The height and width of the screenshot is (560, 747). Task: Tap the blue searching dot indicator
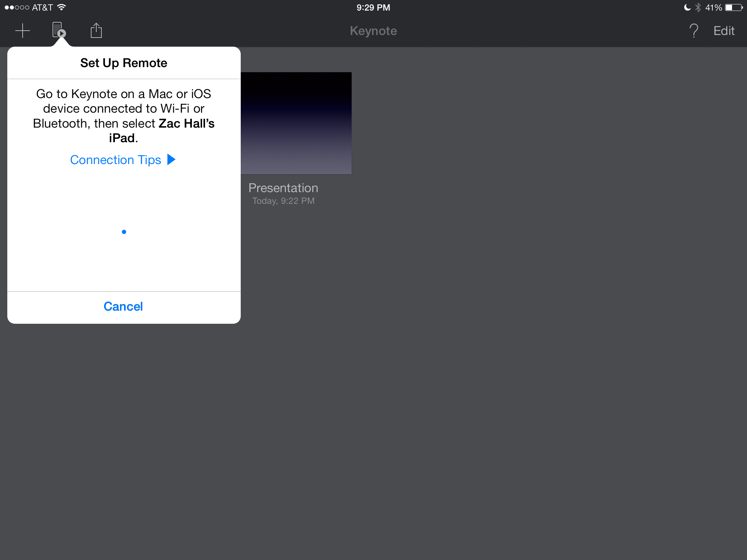tap(124, 232)
